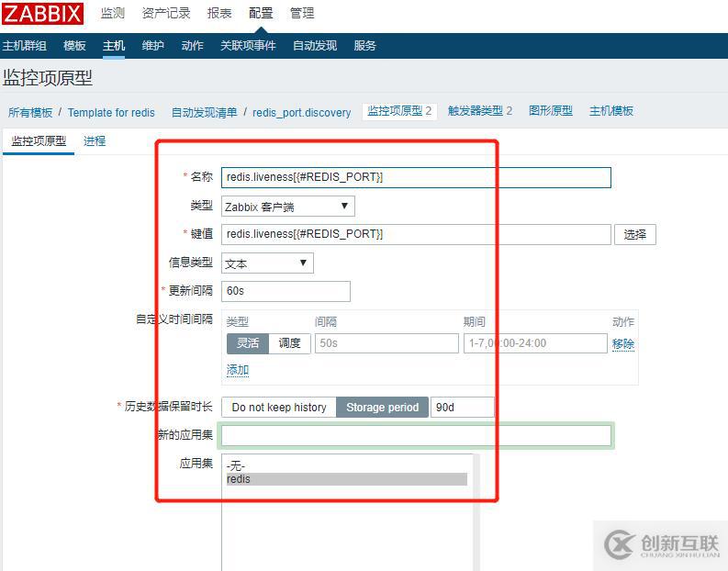Screen dimensions: 728x571
Task: Select -无- in the 应用集 list
Action: [x=347, y=465]
